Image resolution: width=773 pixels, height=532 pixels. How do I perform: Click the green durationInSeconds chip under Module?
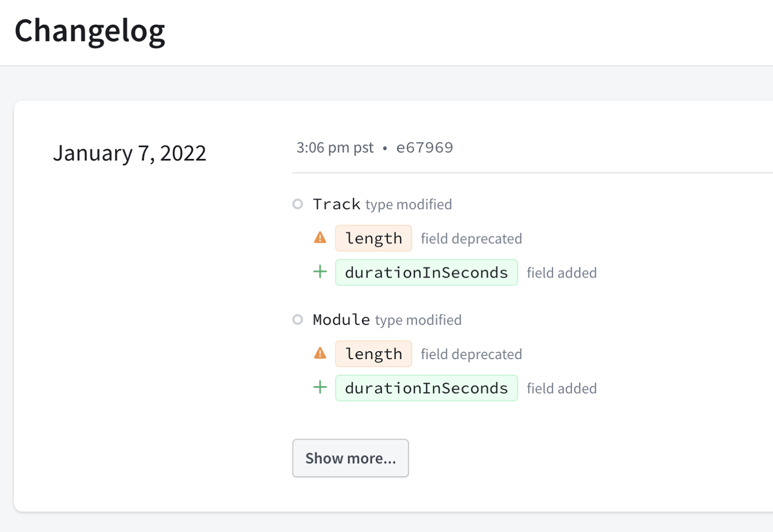[x=426, y=388]
